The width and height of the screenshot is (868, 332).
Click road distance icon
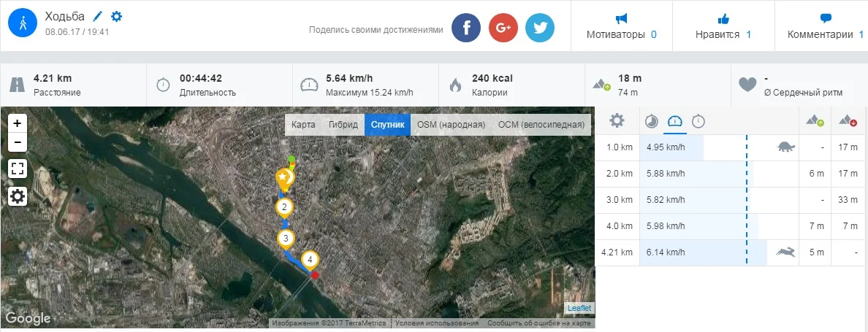coord(17,85)
